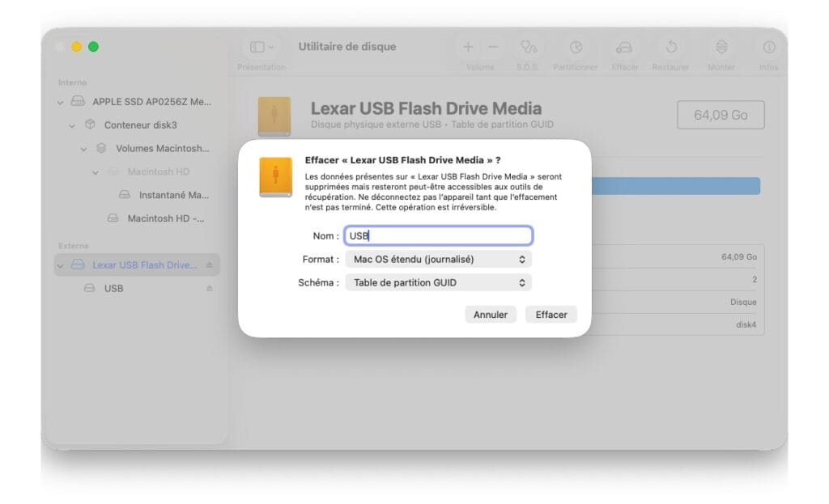Click the window's yellow minimize button

77,47
